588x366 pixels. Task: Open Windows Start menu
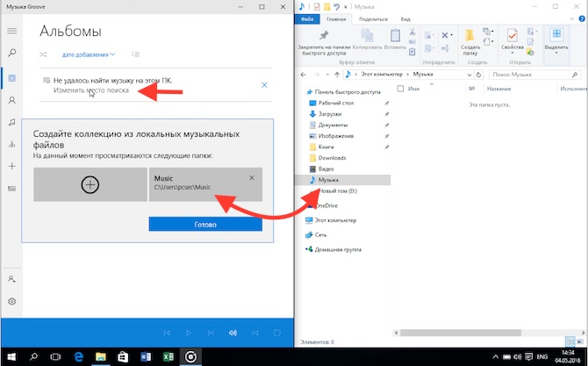pyautogui.click(x=11, y=356)
